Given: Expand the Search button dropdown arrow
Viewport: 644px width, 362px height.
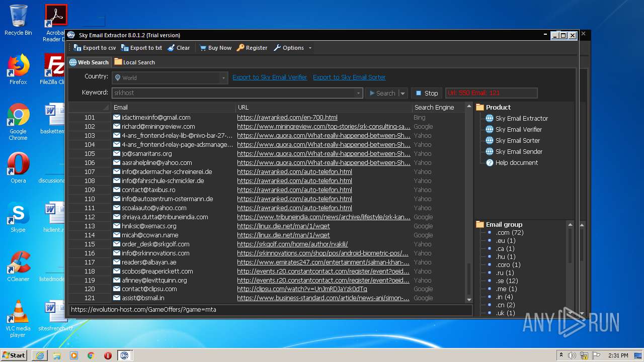Looking at the screenshot, I should coord(403,93).
